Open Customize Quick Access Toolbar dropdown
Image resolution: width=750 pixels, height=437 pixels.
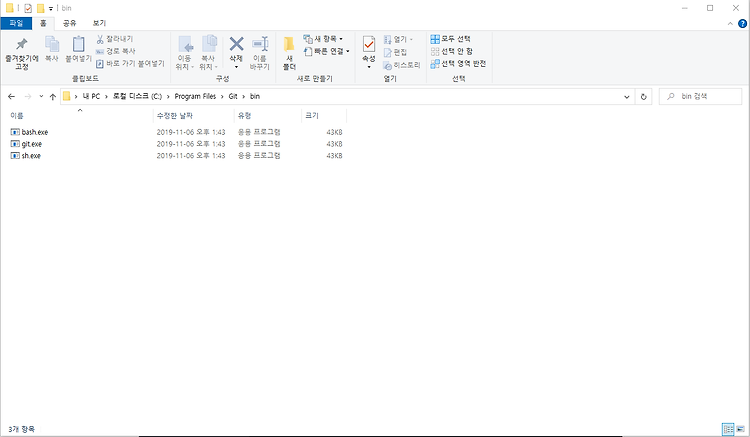(x=51, y=9)
